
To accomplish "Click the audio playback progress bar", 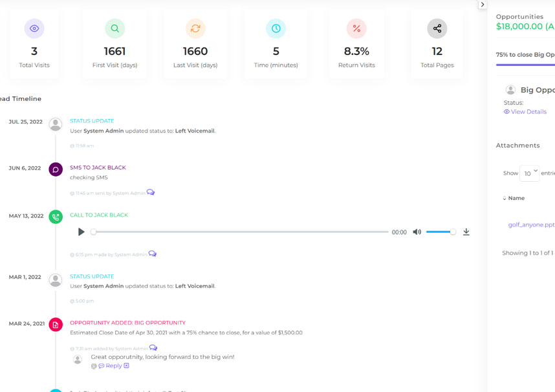I will click(x=241, y=232).
